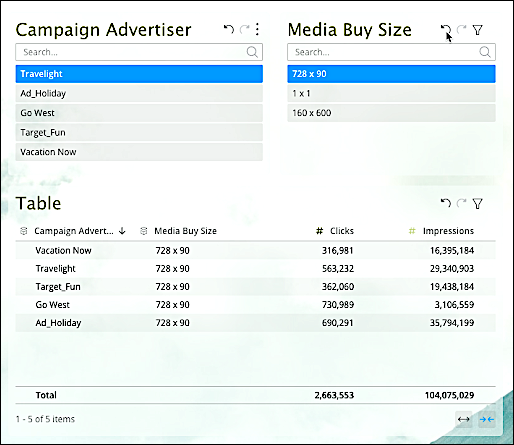
Task: Click the Campaign Advertiser panel title
Action: tap(103, 30)
